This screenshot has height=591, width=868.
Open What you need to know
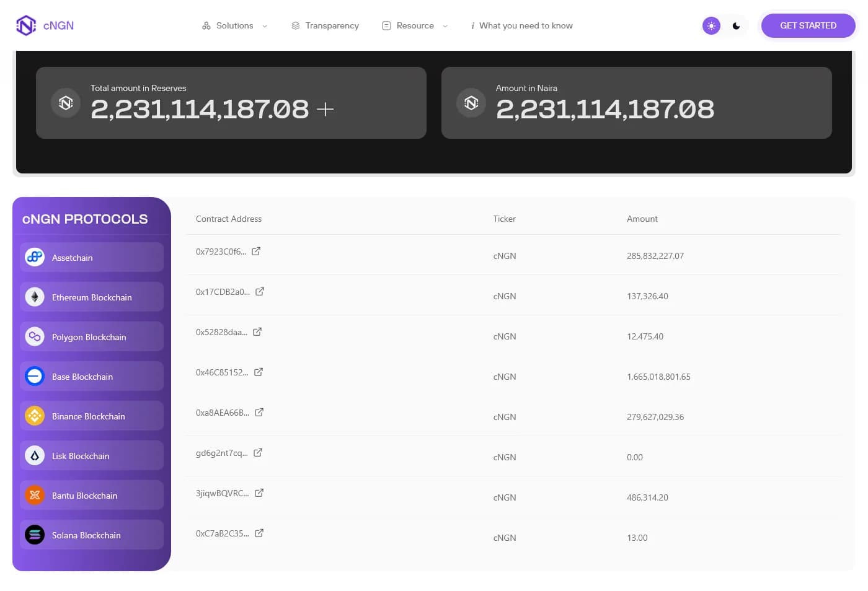[x=521, y=25]
